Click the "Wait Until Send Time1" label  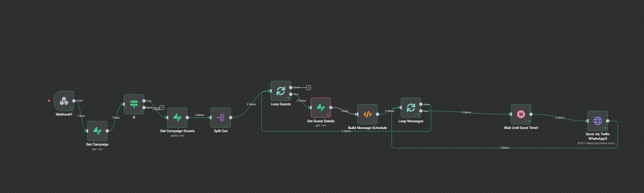point(521,128)
